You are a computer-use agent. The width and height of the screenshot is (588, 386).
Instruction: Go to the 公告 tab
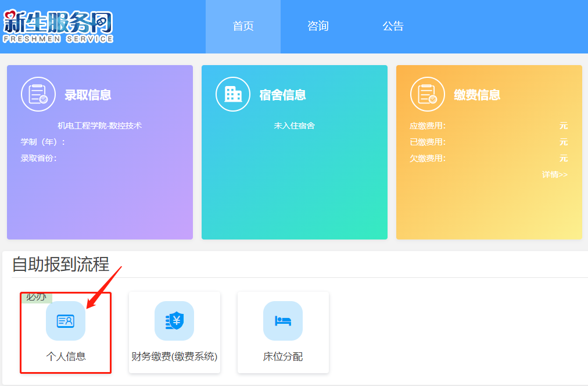(x=393, y=26)
